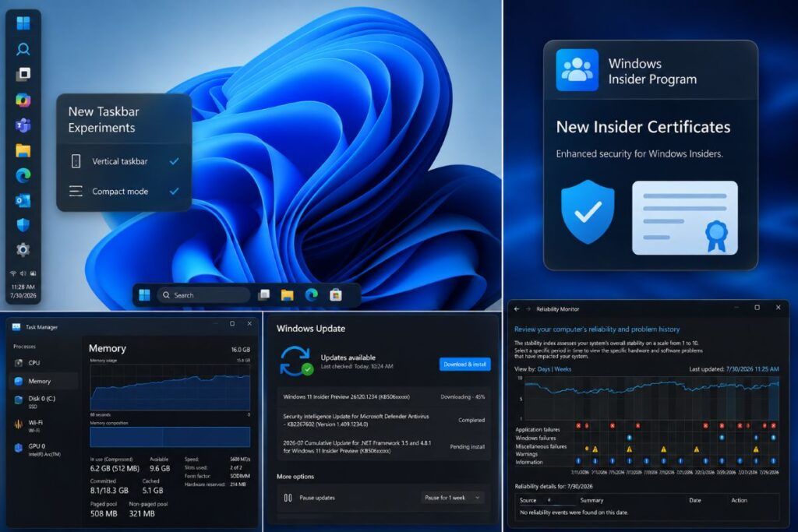Image resolution: width=798 pixels, height=532 pixels.
Task: Open File Explorer on the vertical taskbar
Action: (x=23, y=150)
